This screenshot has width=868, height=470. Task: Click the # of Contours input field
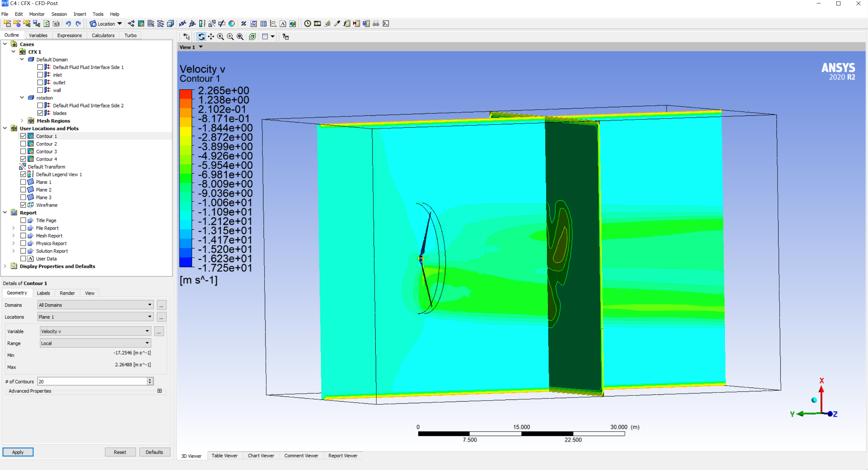point(92,382)
